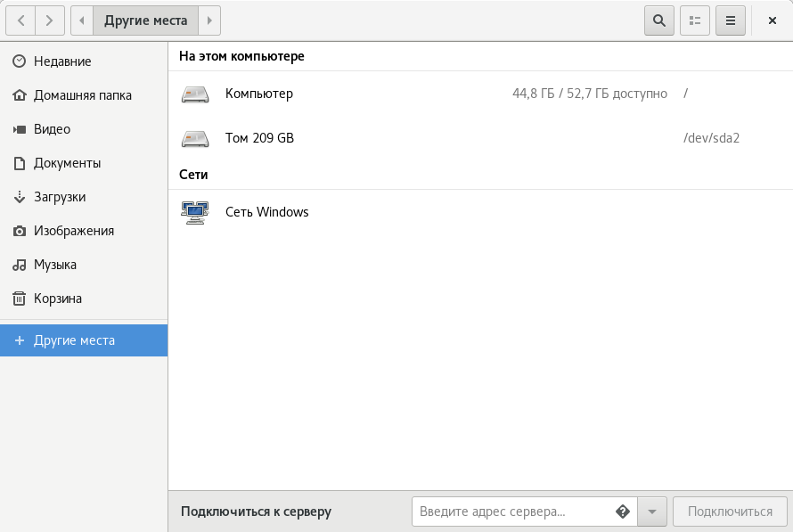793x532 pixels.
Task: Click the server address input field
Action: click(525, 512)
